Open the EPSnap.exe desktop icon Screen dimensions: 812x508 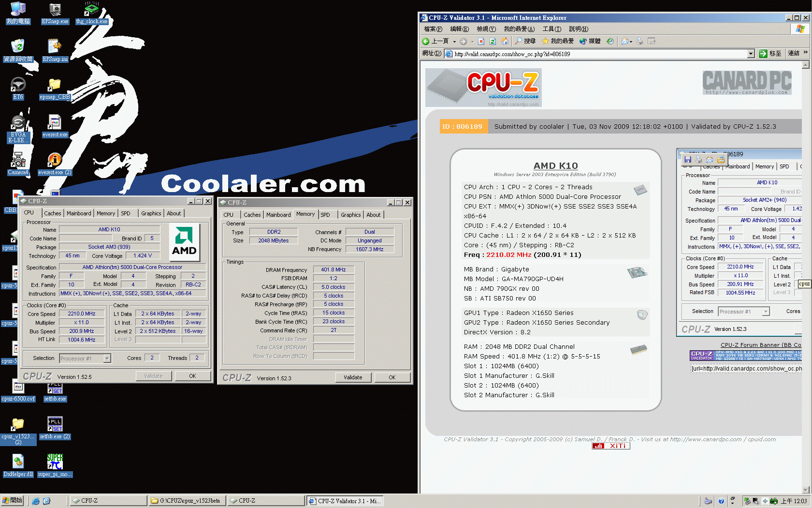coord(55,13)
